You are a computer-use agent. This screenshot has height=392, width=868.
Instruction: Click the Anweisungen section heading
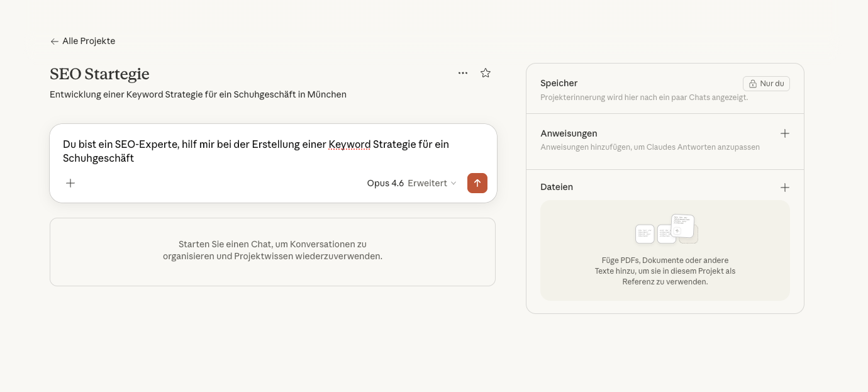click(x=569, y=133)
